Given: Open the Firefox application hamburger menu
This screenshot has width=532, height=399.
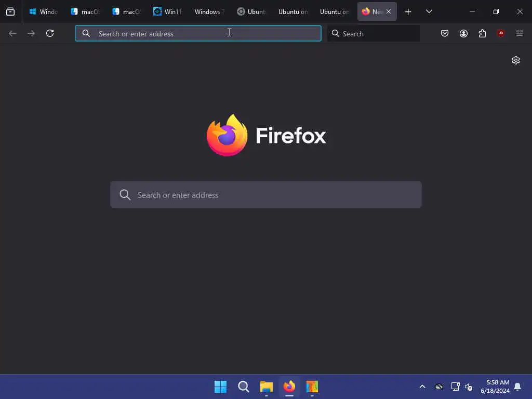Looking at the screenshot, I should coord(520,33).
